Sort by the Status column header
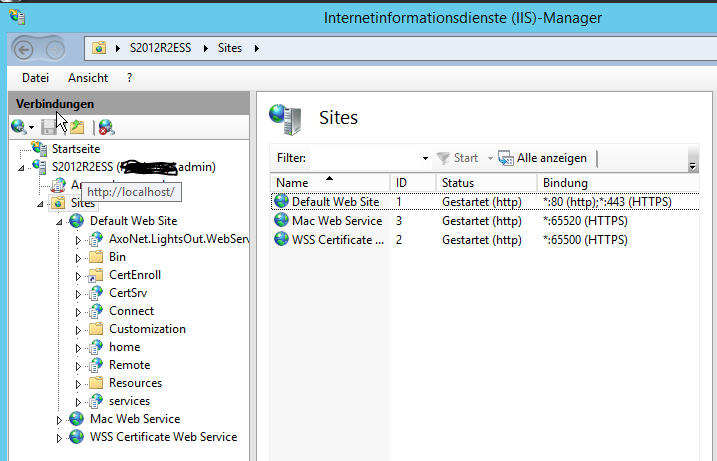 (486, 183)
